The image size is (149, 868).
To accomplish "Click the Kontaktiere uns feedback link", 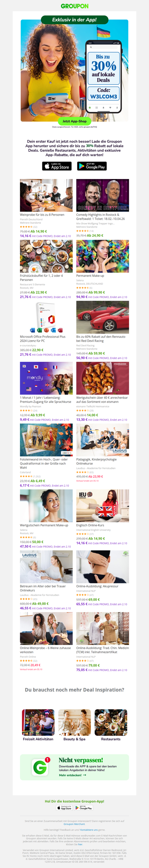I will point(89,830).
